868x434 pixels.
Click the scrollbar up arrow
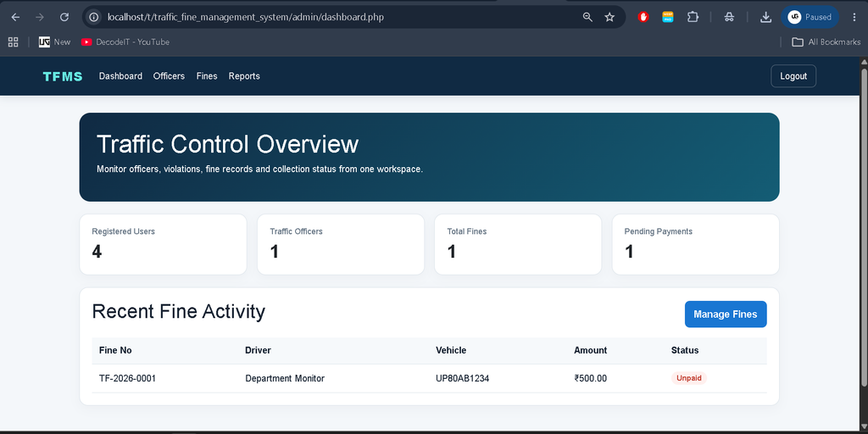click(x=864, y=61)
